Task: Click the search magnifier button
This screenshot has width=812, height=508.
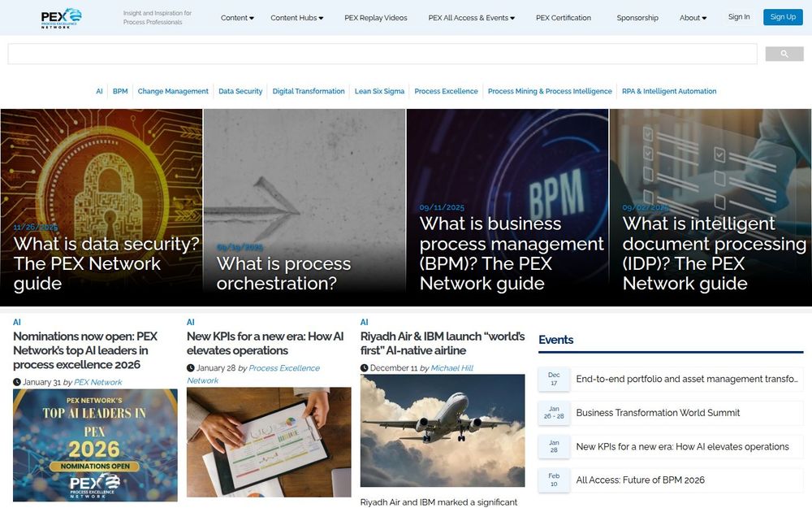Action: [x=784, y=54]
